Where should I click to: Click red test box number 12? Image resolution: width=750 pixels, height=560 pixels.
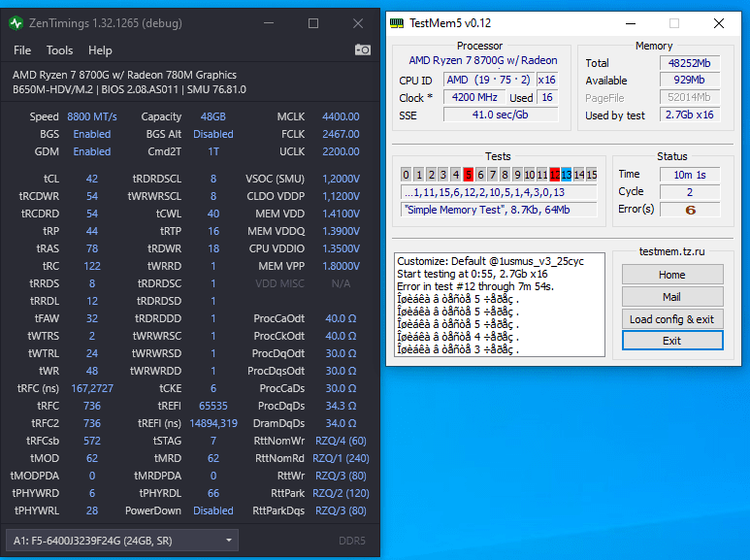click(x=554, y=175)
